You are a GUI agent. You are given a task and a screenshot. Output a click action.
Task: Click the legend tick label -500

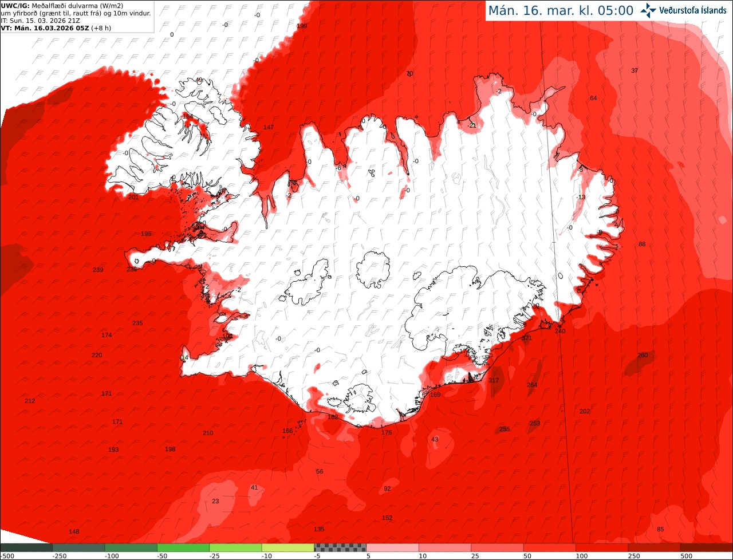coord(7,556)
